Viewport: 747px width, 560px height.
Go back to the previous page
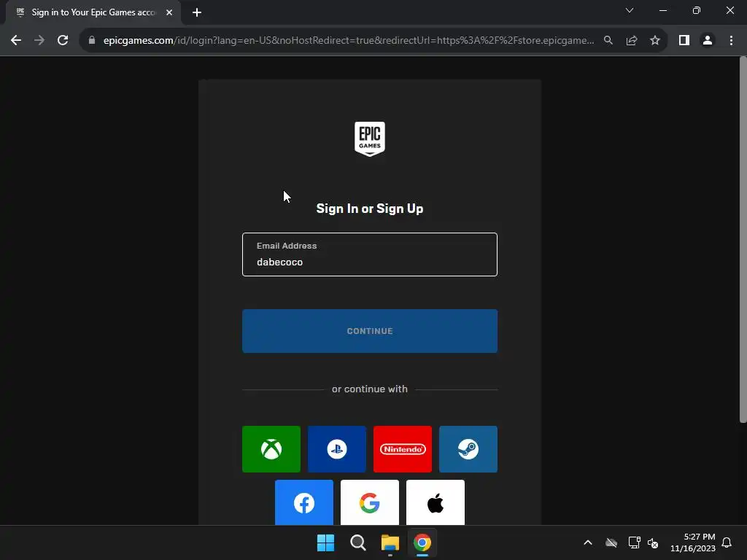(16, 41)
